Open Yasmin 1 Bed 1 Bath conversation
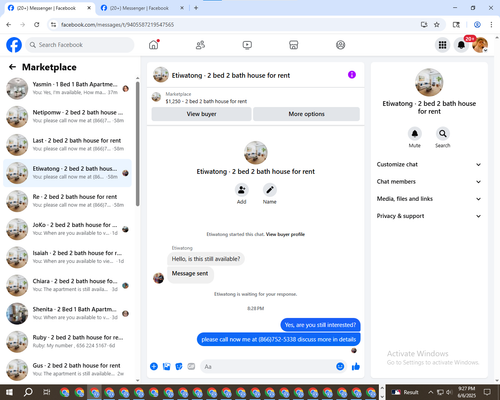This screenshot has height=400, width=500. click(67, 88)
